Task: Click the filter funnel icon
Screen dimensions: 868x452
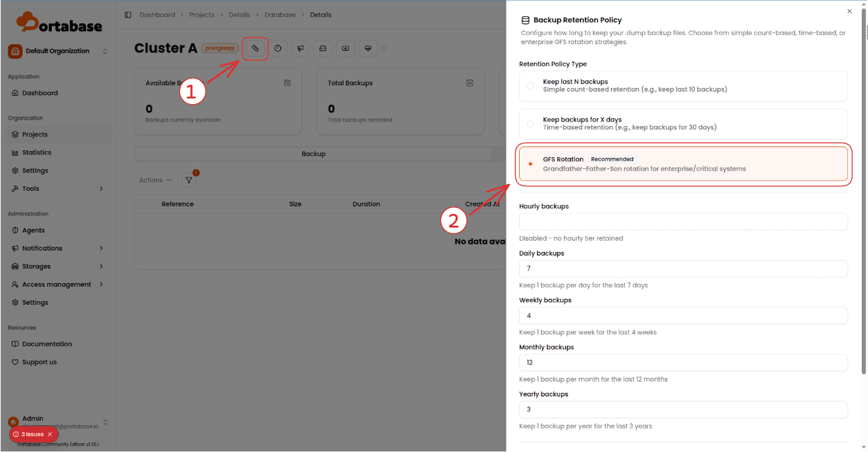Action: pos(189,180)
